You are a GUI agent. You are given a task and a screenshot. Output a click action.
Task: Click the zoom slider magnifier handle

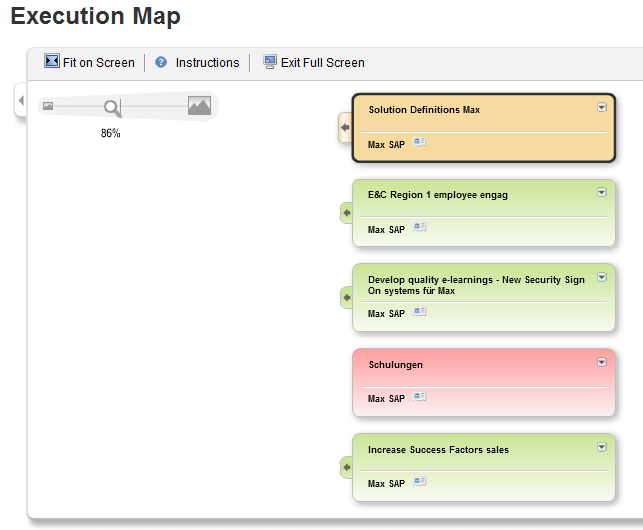click(112, 107)
